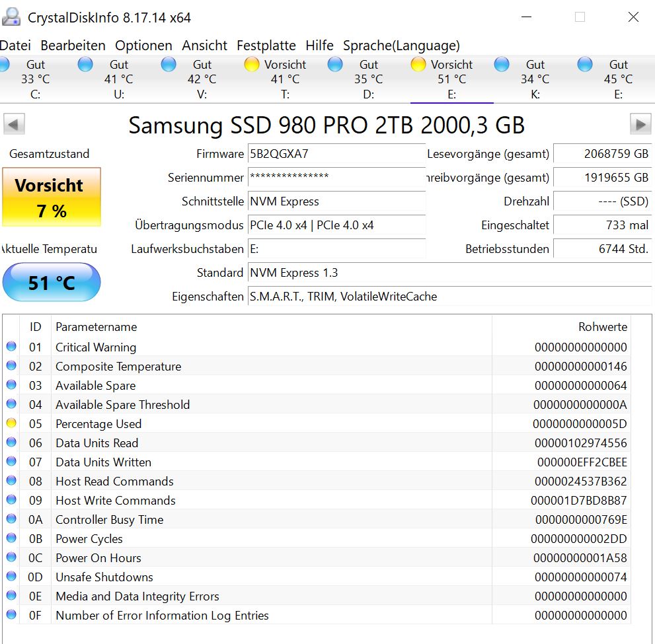Viewport: 655px width, 644px height.
Task: Click raw value 000000000005D of Percentage Used
Action: click(580, 423)
